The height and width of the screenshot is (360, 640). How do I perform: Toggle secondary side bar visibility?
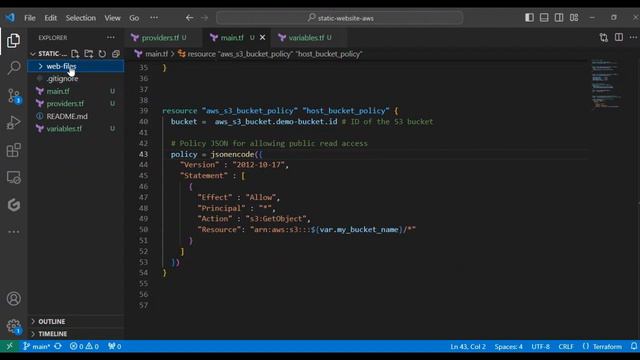coord(559,18)
